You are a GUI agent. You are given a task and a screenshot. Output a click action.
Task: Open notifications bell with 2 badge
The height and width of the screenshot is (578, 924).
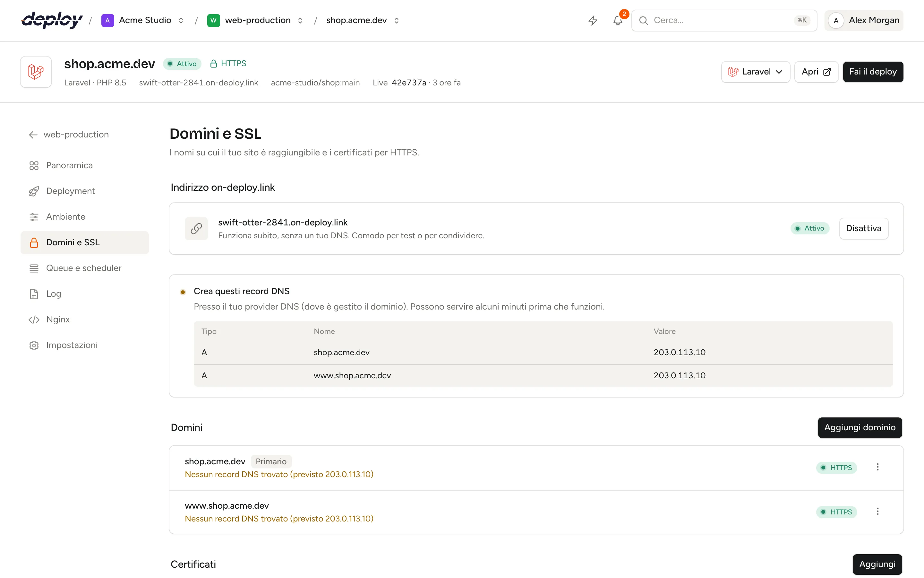click(x=618, y=20)
